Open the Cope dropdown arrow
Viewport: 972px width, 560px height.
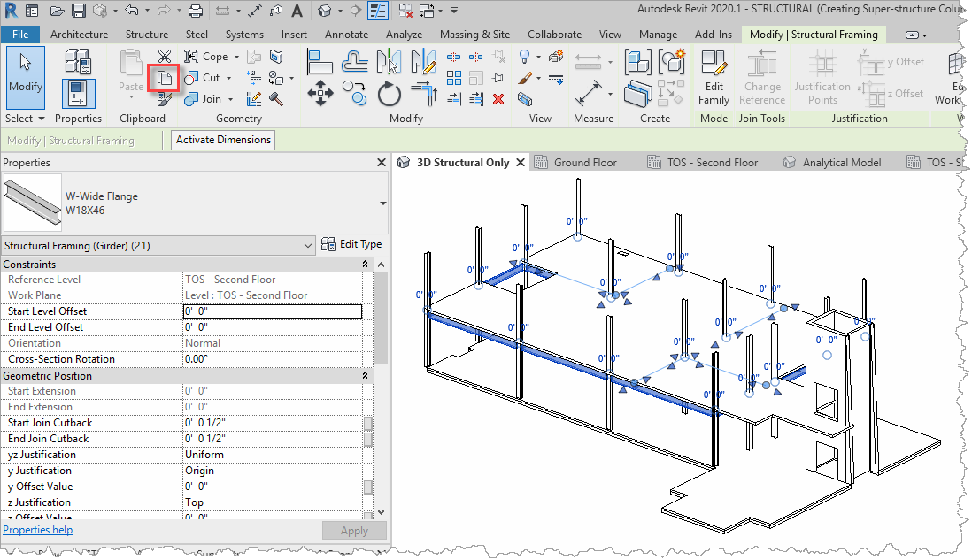tap(236, 57)
